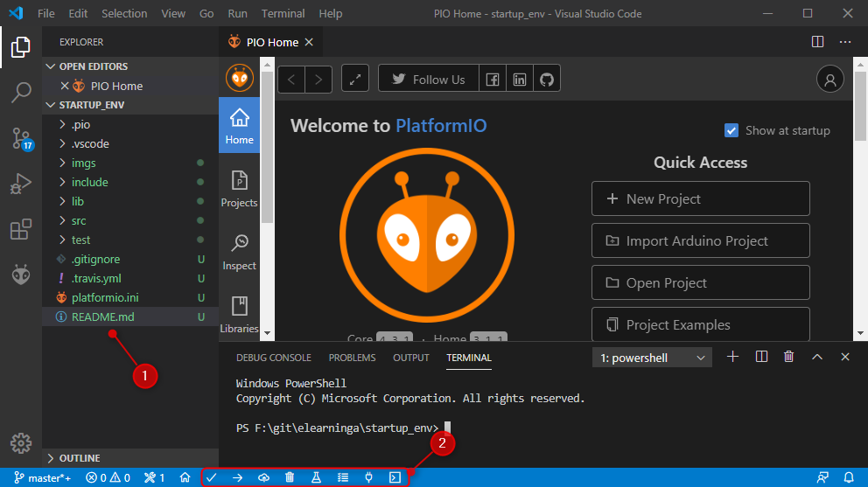Image resolution: width=868 pixels, height=487 pixels.
Task: Open the editor More Actions ellipsis
Action: tap(844, 42)
